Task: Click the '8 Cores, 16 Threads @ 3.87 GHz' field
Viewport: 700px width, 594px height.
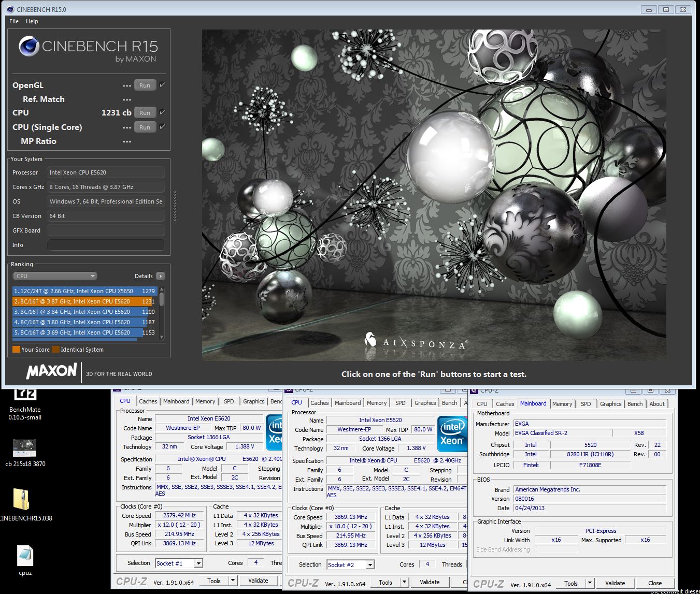Action: 106,187
